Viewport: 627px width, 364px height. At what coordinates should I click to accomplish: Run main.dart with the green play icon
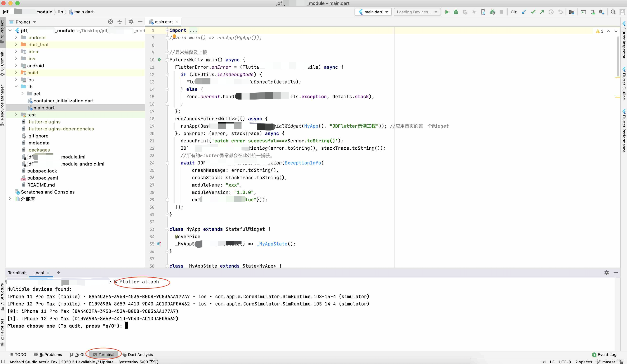(x=447, y=12)
